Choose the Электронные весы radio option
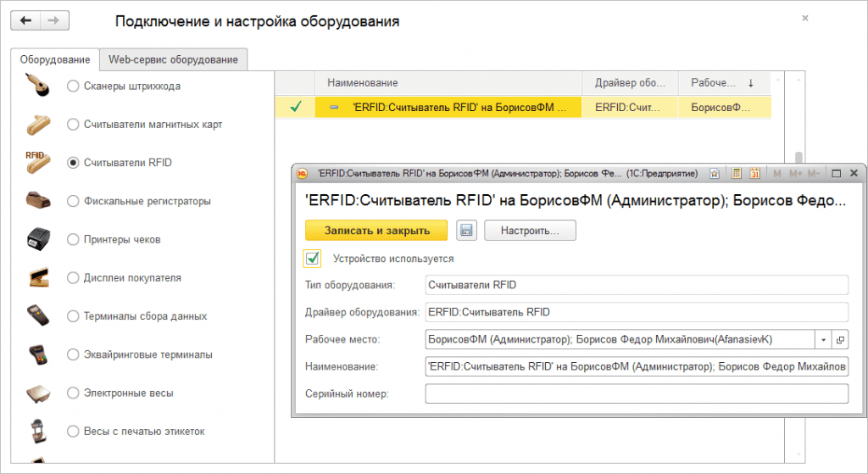 (72, 393)
